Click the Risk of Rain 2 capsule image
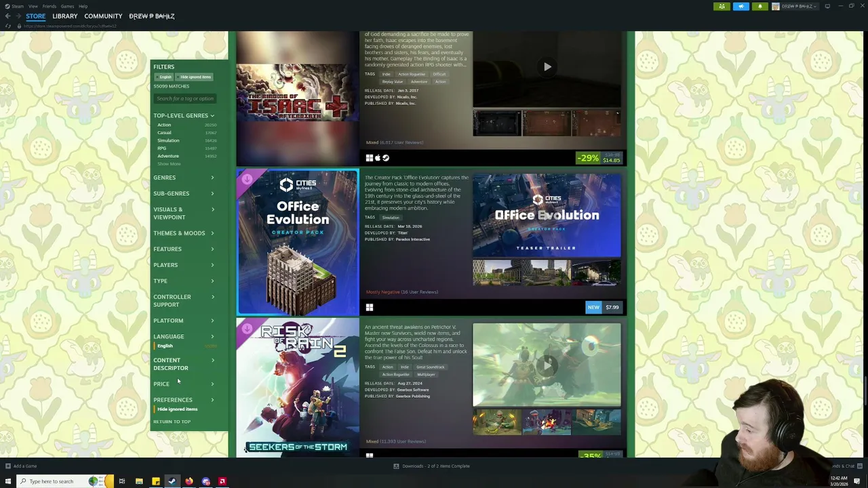The image size is (868, 488). (x=298, y=388)
